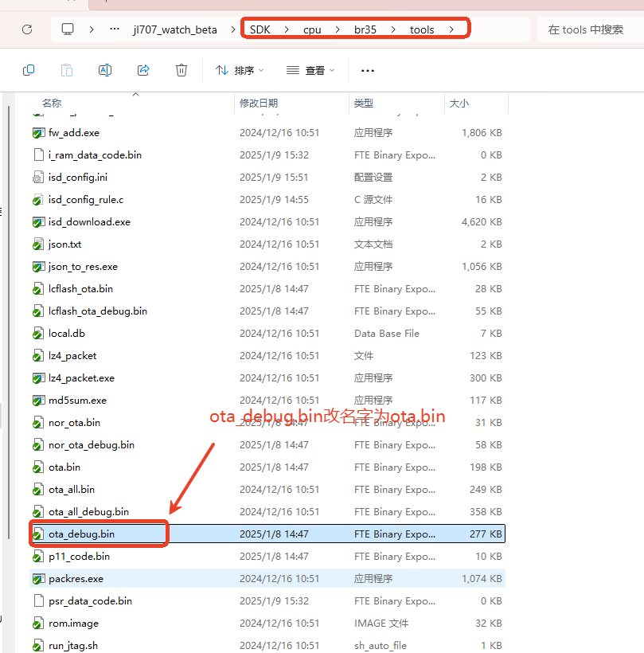
Task: Select the ota.bin file name
Action: [64, 467]
